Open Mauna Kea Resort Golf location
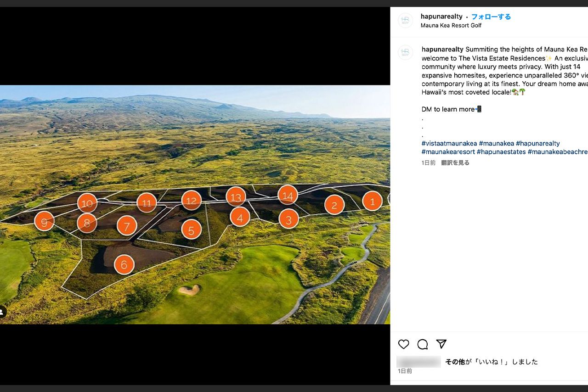The image size is (588, 392). [451, 25]
